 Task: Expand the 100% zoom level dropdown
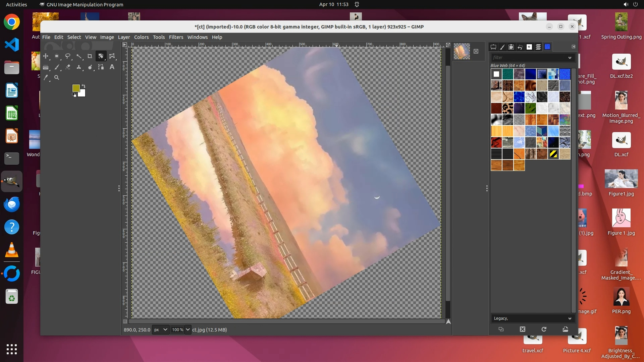(187, 329)
